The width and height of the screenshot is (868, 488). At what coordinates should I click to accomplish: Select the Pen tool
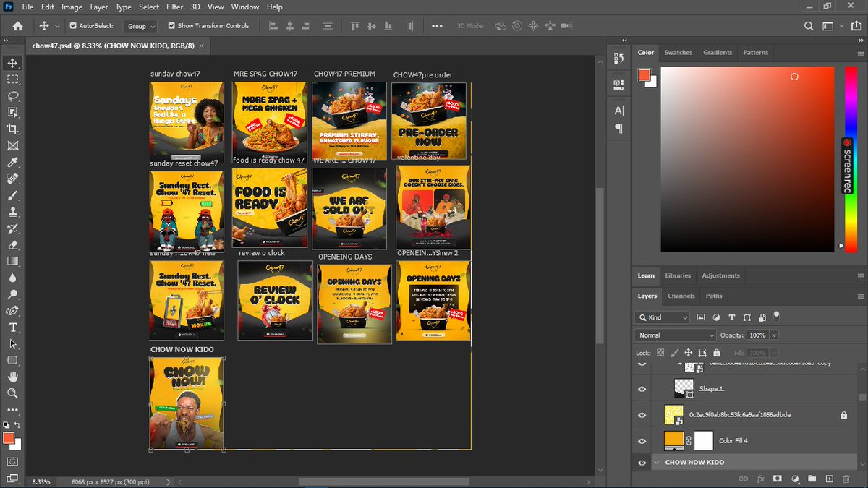tap(13, 311)
